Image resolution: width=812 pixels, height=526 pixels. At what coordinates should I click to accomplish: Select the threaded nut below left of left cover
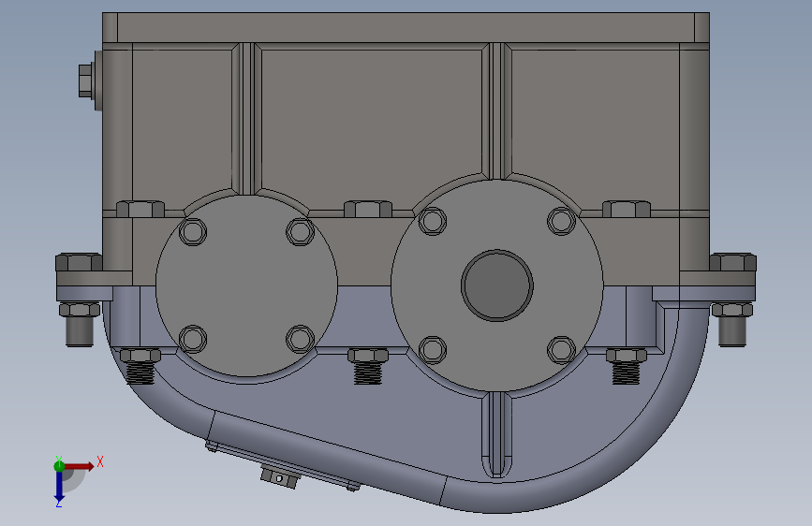(140, 356)
